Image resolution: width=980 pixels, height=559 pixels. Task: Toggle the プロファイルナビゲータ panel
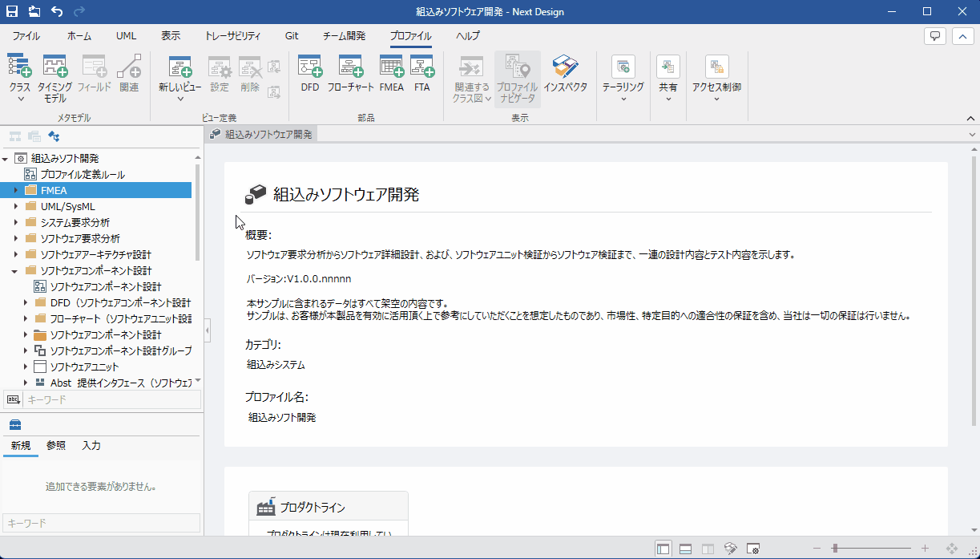pyautogui.click(x=517, y=79)
